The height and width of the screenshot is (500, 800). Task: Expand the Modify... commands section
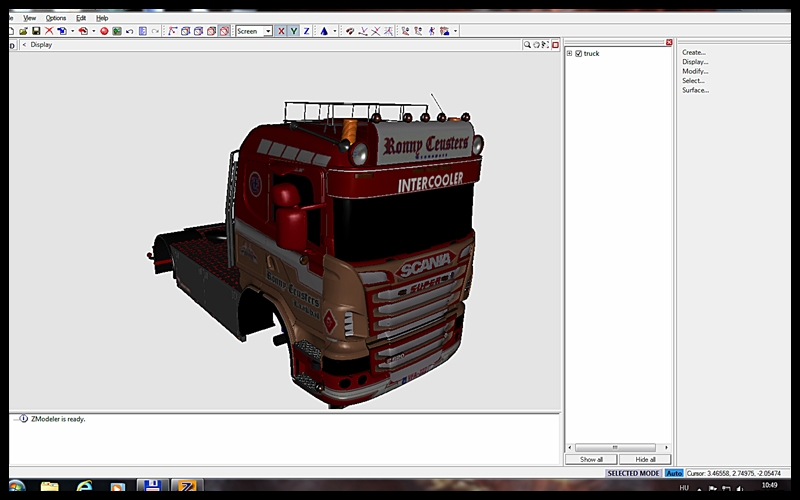point(695,71)
